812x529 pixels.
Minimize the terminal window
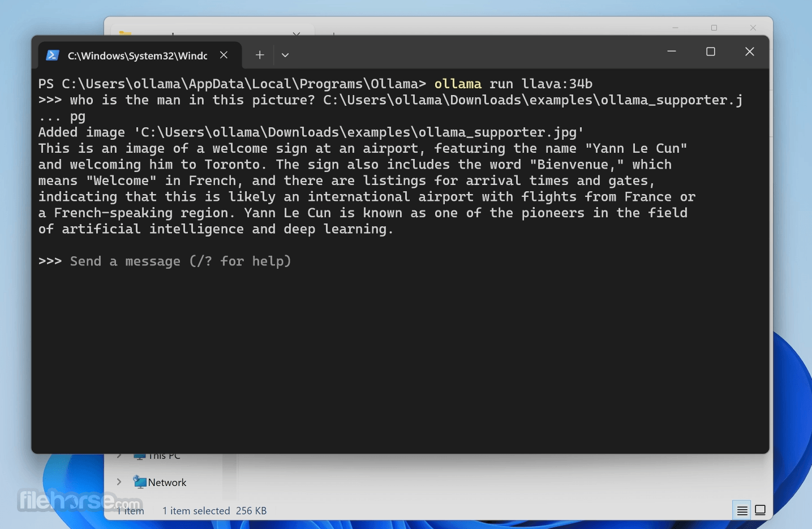[x=672, y=51]
